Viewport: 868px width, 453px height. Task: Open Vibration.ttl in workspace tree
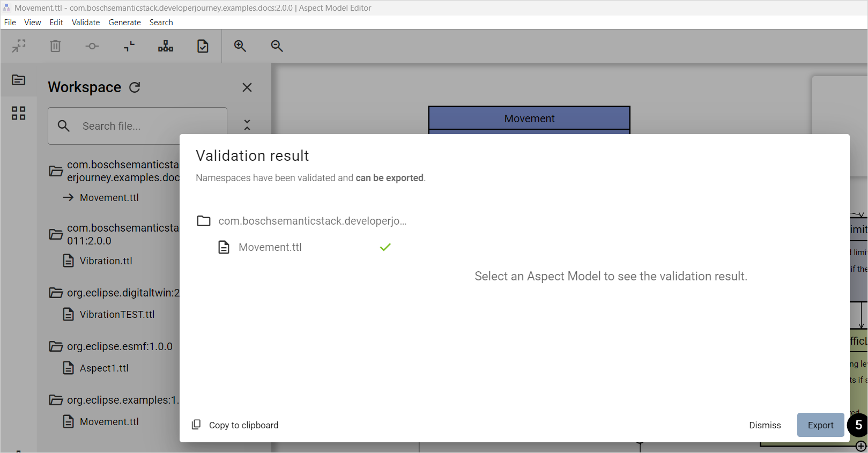tap(106, 261)
